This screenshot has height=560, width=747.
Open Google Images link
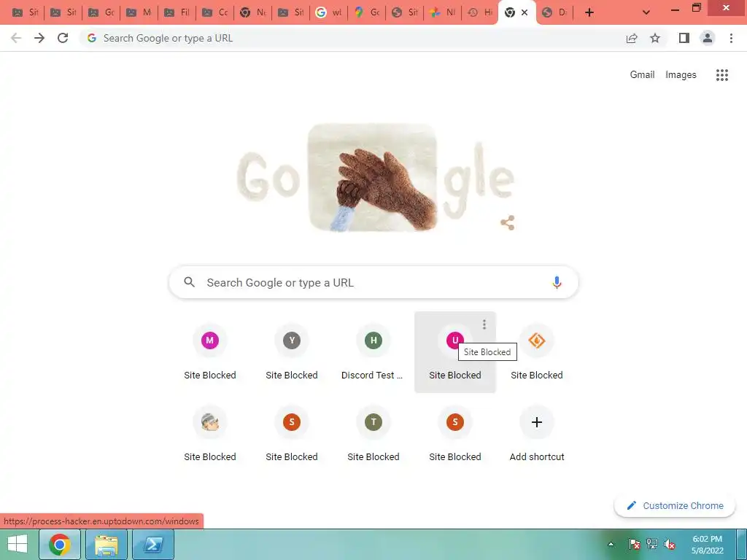pos(681,75)
